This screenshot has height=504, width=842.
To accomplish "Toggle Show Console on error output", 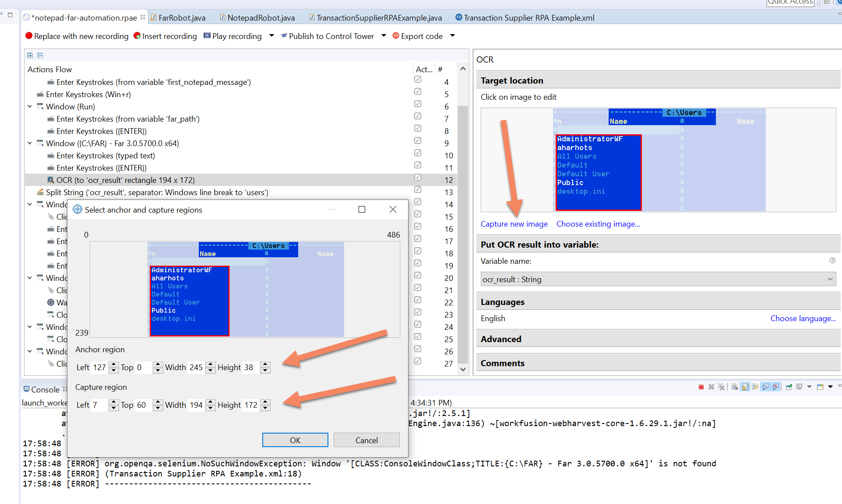I will (x=775, y=387).
